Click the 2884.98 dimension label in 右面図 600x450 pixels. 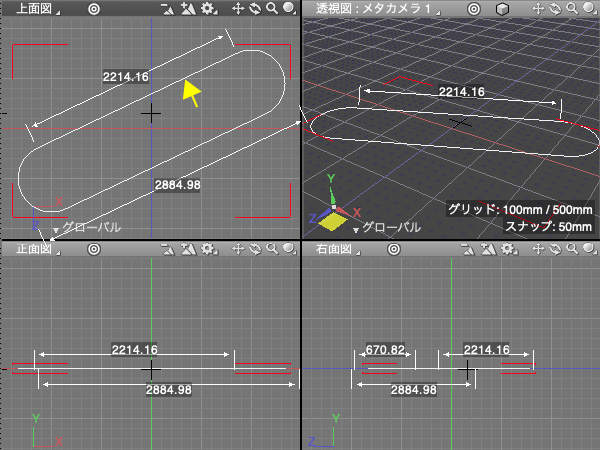pos(414,390)
